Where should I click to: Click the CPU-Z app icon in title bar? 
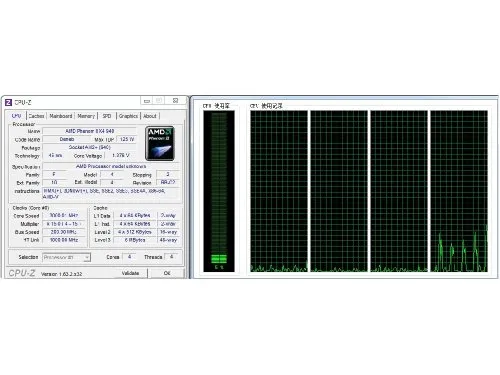(9, 102)
